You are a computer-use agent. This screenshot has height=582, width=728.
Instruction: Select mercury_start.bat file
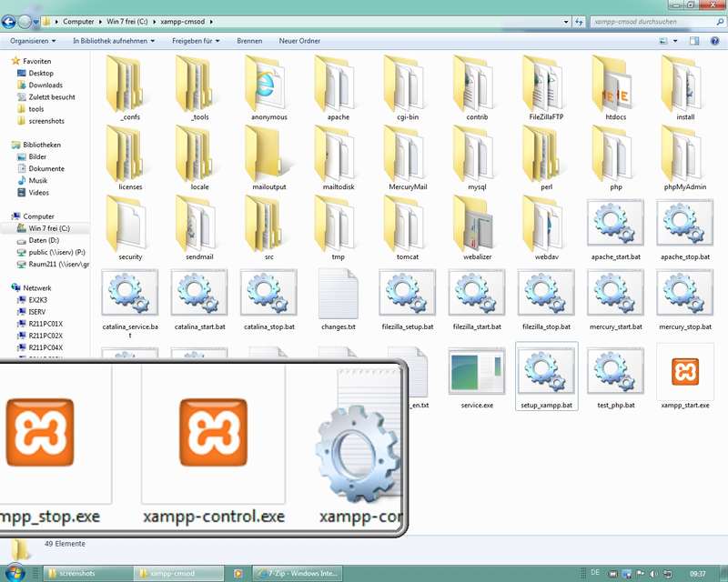[616, 299]
